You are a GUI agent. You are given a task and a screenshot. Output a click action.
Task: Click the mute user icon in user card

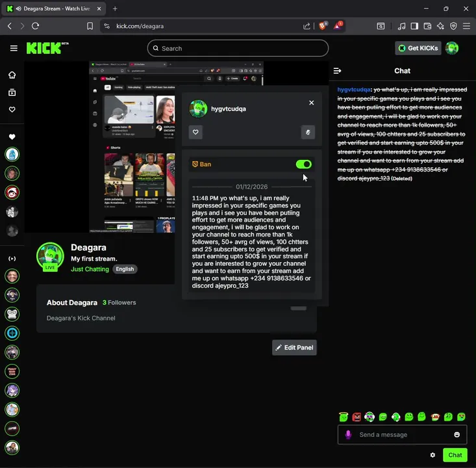point(308,132)
